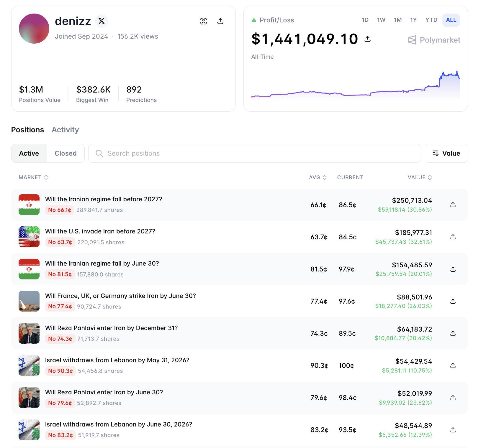Open the Value sort dropdown
Screen dimensions: 478x448
tap(446, 153)
